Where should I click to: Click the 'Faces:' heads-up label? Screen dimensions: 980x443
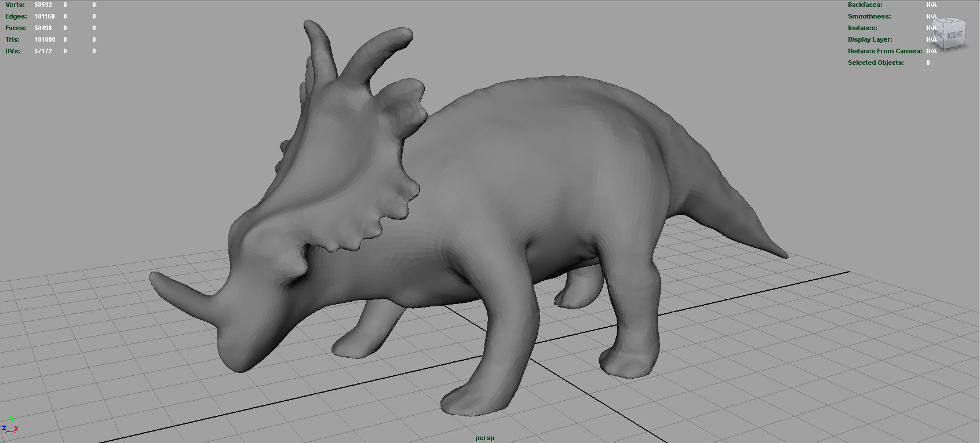[x=16, y=28]
